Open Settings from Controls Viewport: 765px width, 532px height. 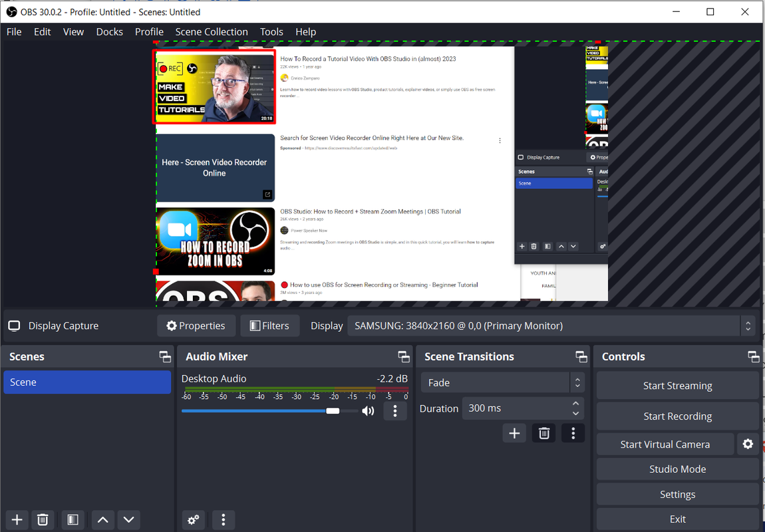coord(678,495)
